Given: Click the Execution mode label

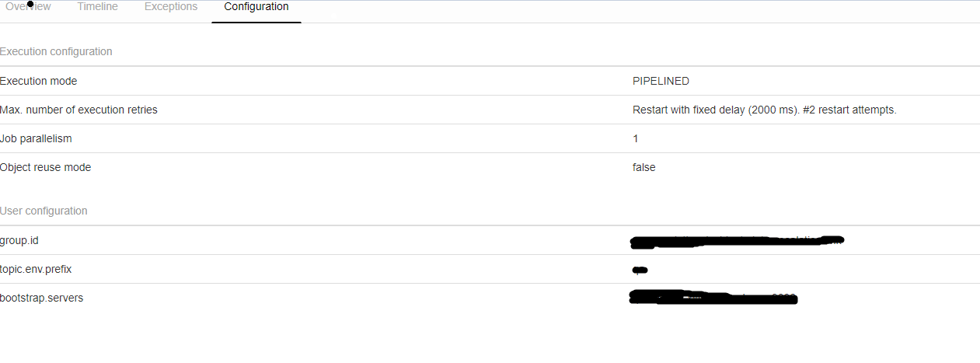Looking at the screenshot, I should point(39,81).
